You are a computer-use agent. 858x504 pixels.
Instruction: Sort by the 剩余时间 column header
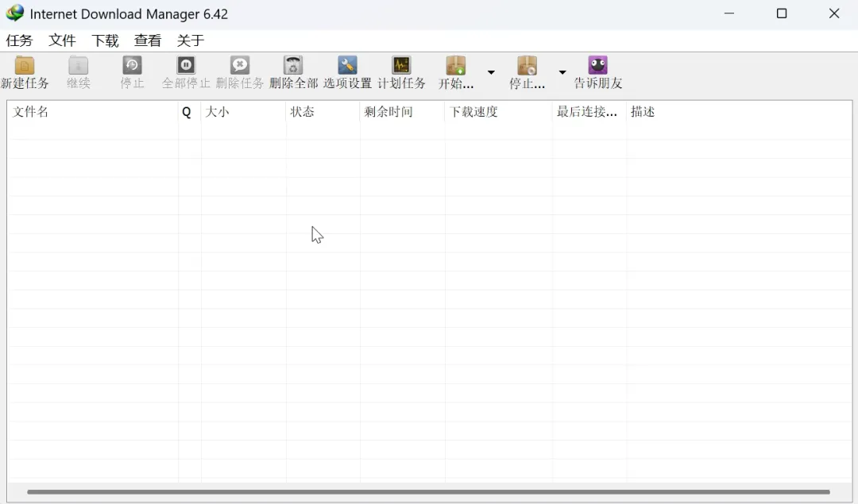point(402,112)
